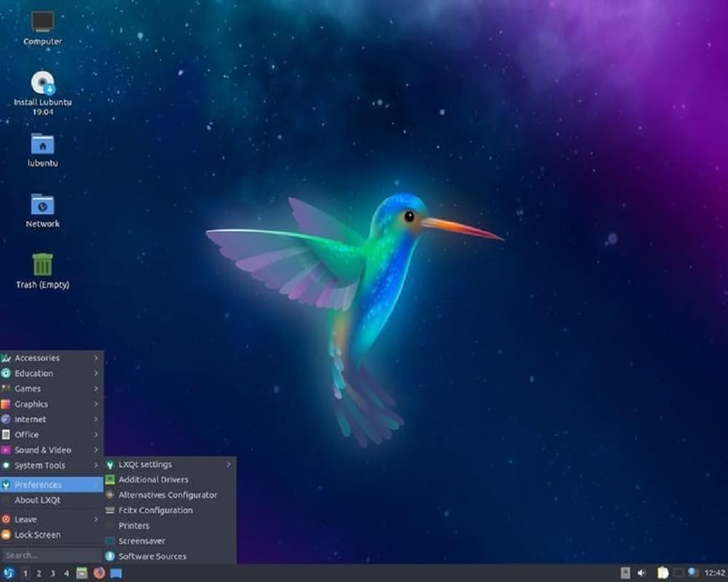Select the Games controller icon in menu
The image size is (728, 582).
[6, 388]
